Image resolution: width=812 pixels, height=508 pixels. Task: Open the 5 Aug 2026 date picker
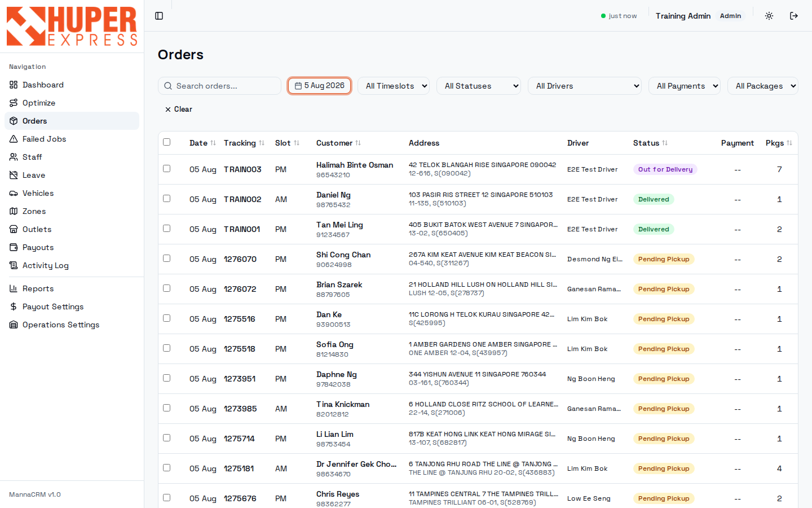[320, 86]
